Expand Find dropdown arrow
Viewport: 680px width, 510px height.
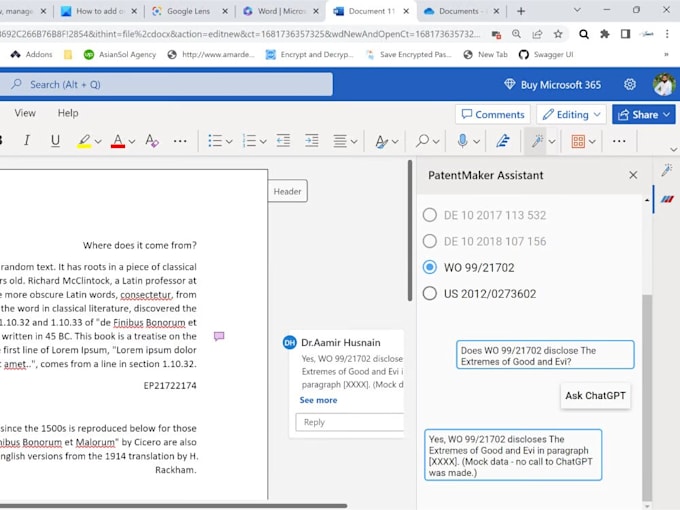(x=436, y=141)
